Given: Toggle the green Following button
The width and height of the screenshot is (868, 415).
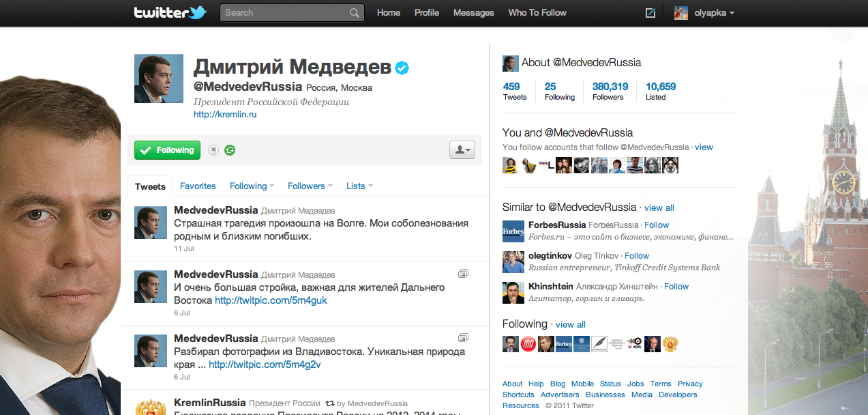Looking at the screenshot, I should 167,150.
